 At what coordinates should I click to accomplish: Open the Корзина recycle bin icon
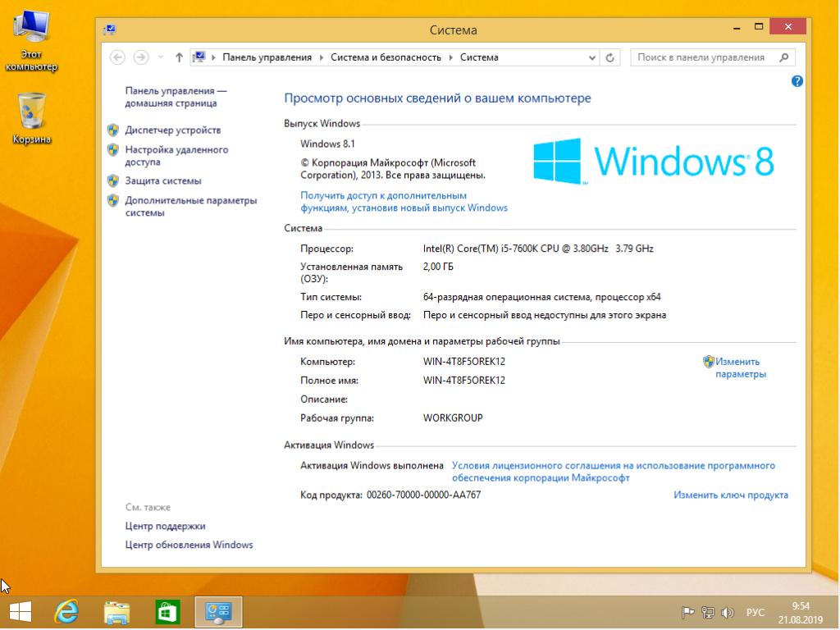31,118
